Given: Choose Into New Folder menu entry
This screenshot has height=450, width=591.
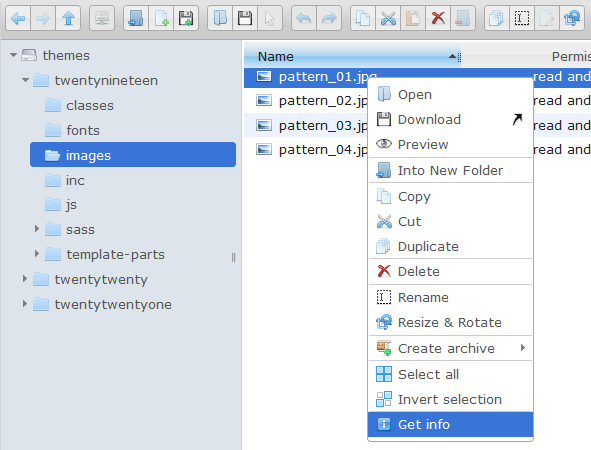Looking at the screenshot, I should [450, 170].
